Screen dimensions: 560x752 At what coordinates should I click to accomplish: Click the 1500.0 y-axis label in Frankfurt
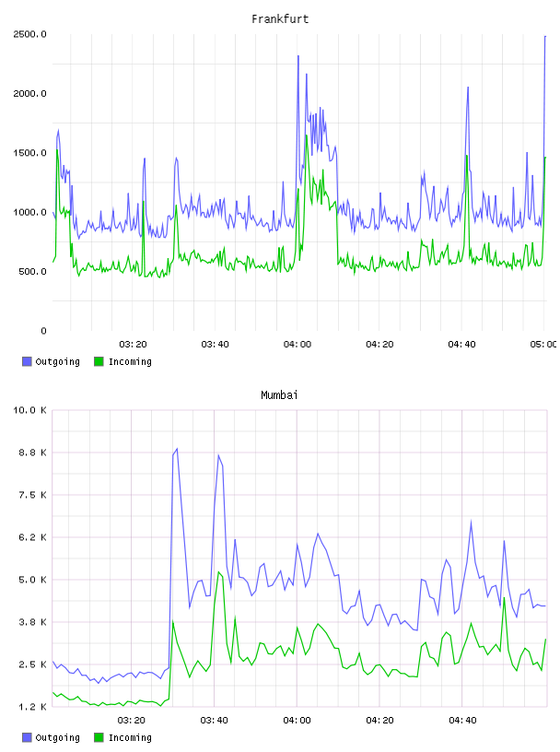pyautogui.click(x=29, y=153)
